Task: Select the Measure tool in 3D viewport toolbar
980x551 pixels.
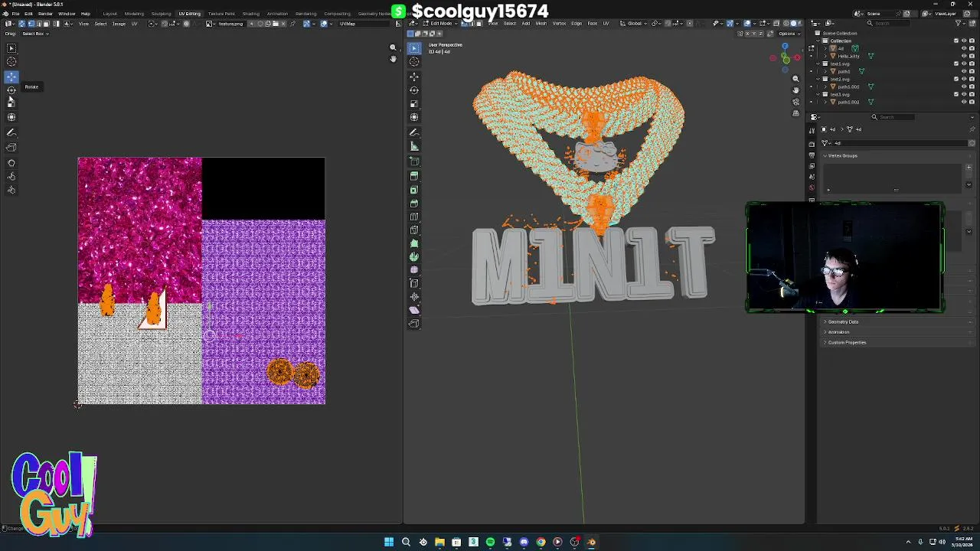Action: [414, 146]
